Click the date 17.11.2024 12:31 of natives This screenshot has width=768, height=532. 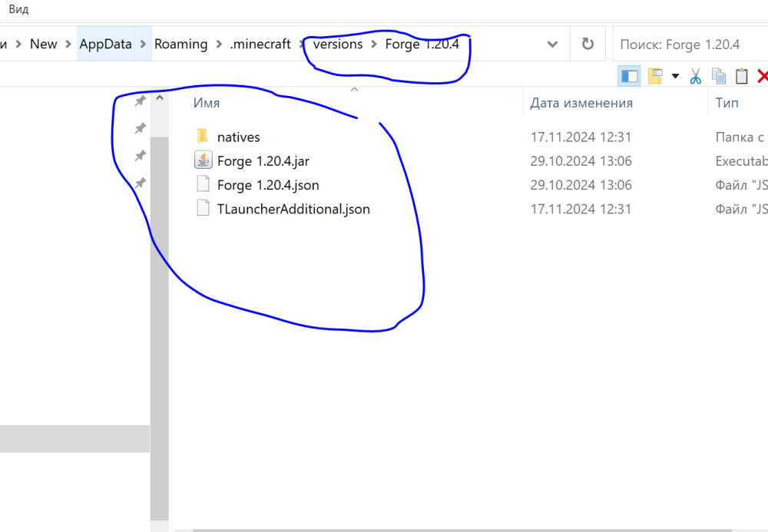581,137
